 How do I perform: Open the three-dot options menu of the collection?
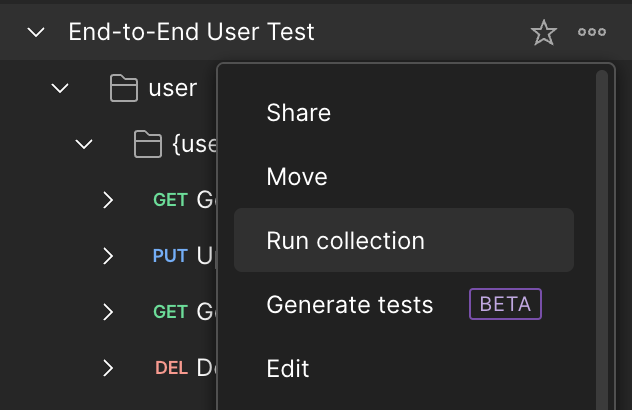tap(592, 32)
